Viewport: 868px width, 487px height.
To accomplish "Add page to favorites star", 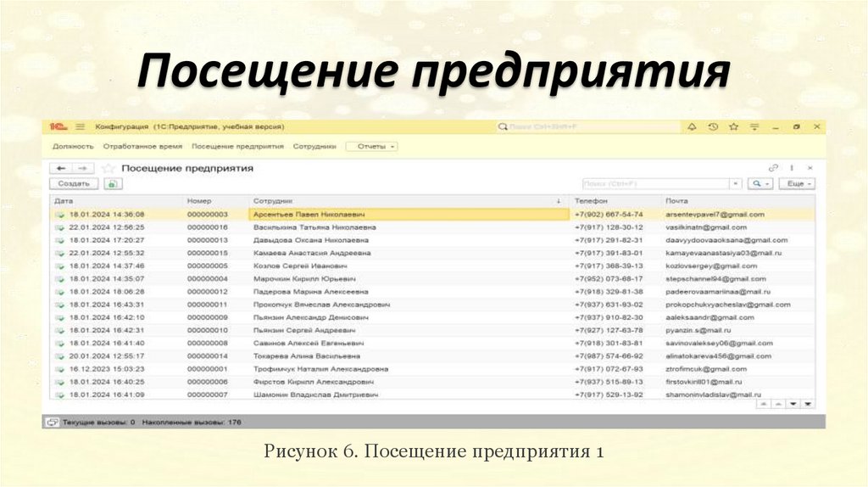I will [108, 168].
